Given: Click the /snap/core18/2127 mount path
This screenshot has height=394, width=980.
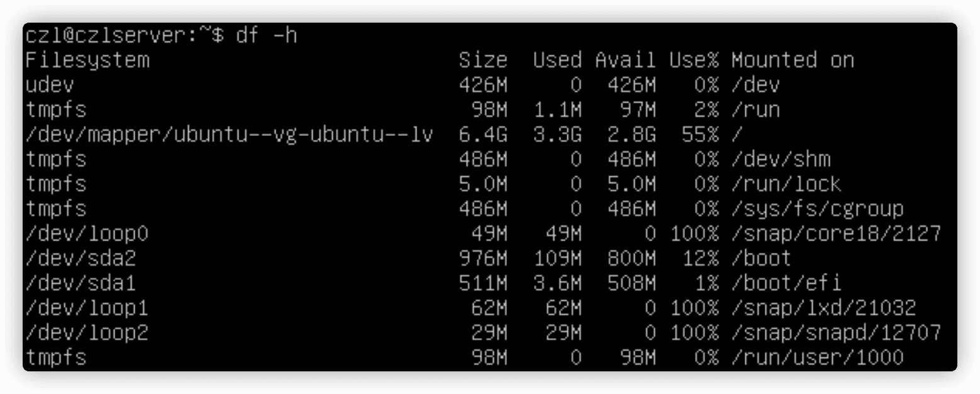Looking at the screenshot, I should point(836,234).
